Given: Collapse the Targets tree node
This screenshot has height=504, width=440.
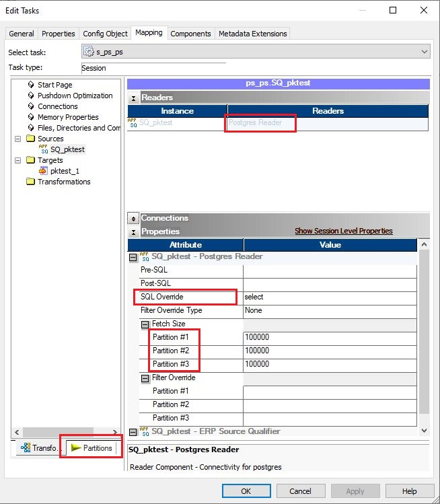Looking at the screenshot, I should (18, 160).
